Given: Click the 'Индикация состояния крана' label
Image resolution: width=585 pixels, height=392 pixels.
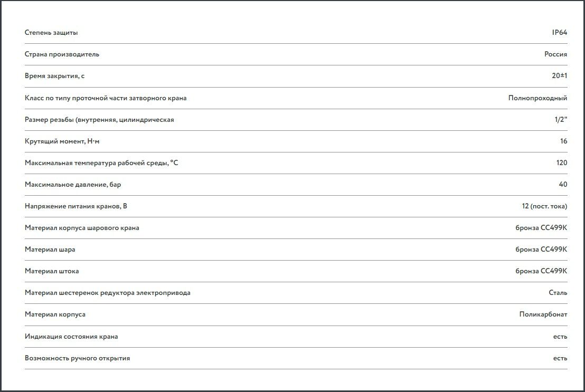Looking at the screenshot, I should pyautogui.click(x=71, y=337).
